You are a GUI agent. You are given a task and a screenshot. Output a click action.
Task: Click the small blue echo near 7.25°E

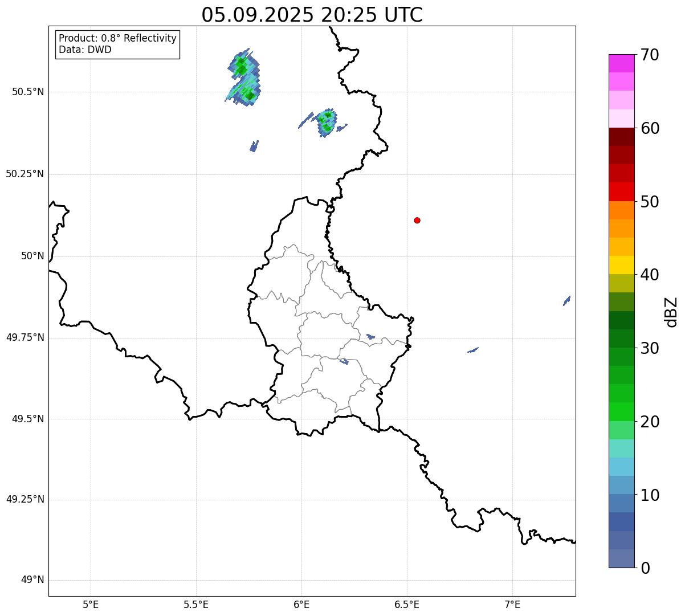pos(567,300)
